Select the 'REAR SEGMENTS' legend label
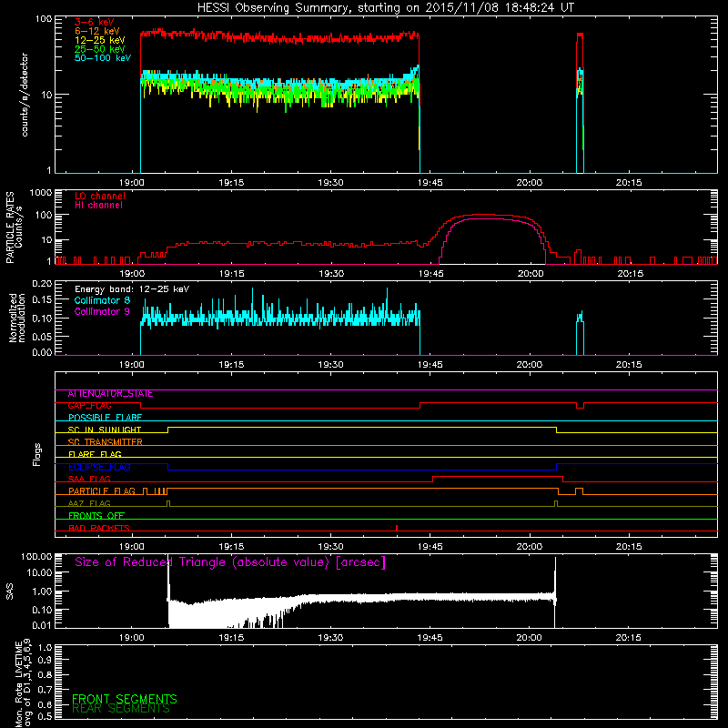 click(121, 709)
